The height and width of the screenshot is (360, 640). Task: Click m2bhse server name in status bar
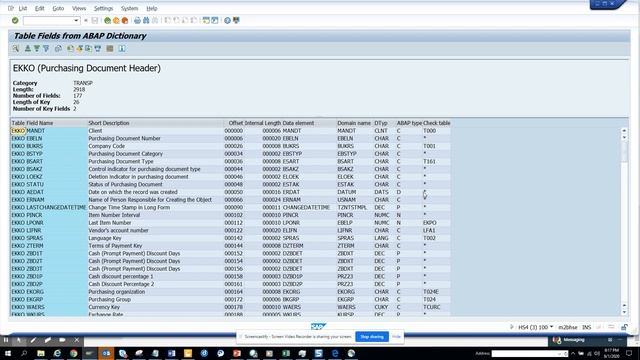[x=568, y=327]
